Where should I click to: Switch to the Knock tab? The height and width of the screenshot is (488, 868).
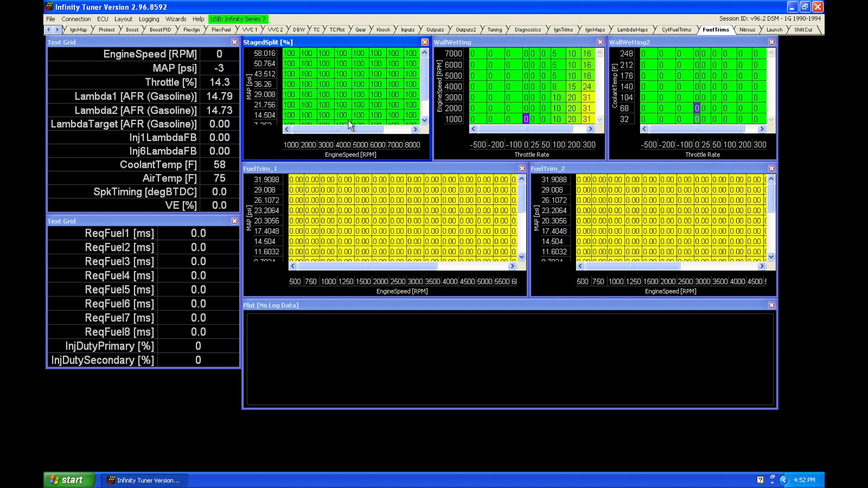(383, 30)
